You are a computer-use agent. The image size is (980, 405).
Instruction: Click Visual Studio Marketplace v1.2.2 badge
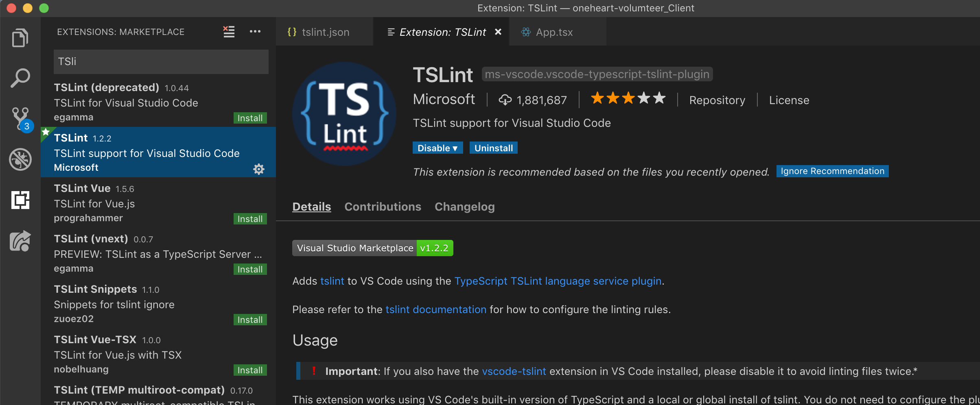373,248
